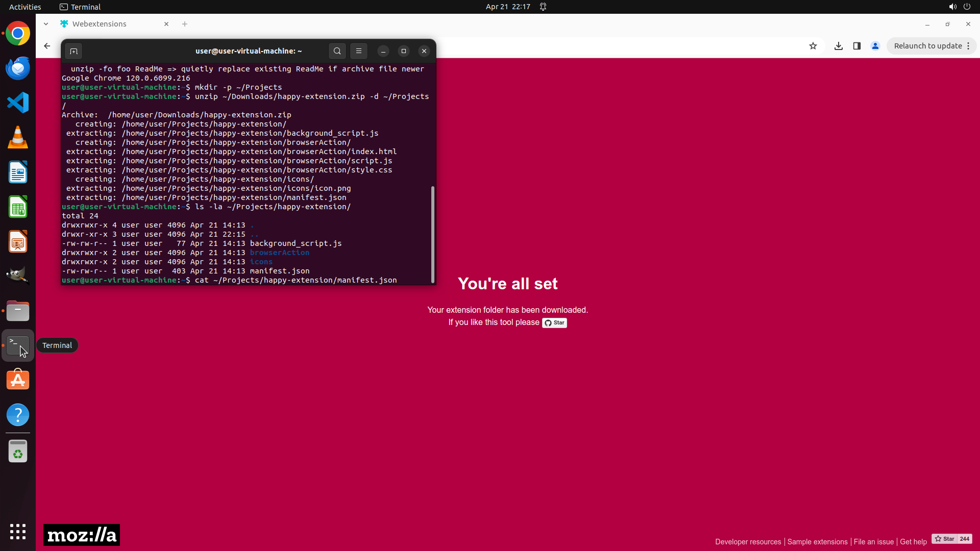Expand the Chrome tab search chevron
980x551 pixels.
pyautogui.click(x=46, y=24)
